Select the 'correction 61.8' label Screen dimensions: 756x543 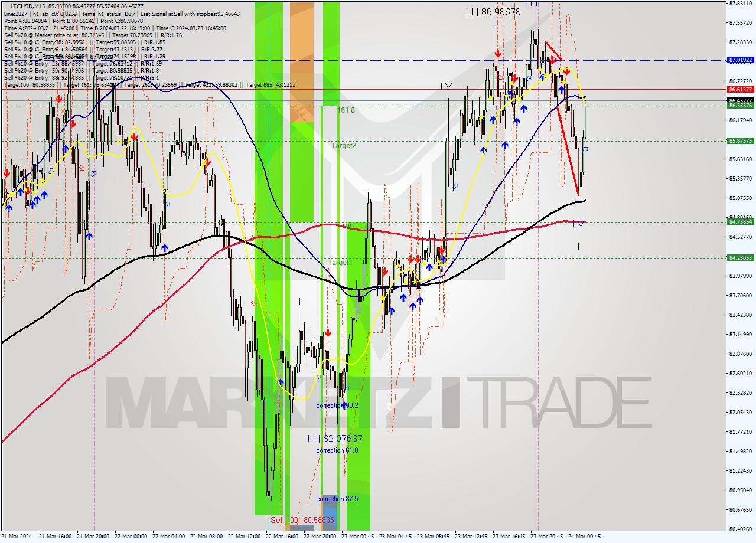(x=337, y=450)
